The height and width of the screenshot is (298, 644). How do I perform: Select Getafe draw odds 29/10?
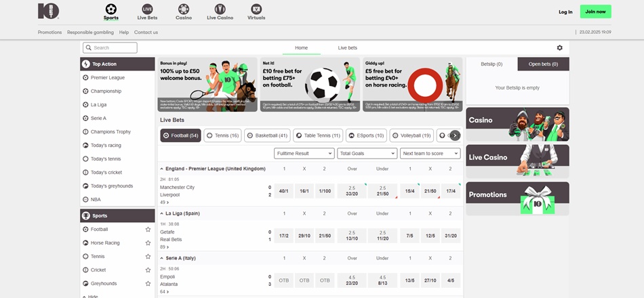pyautogui.click(x=304, y=236)
